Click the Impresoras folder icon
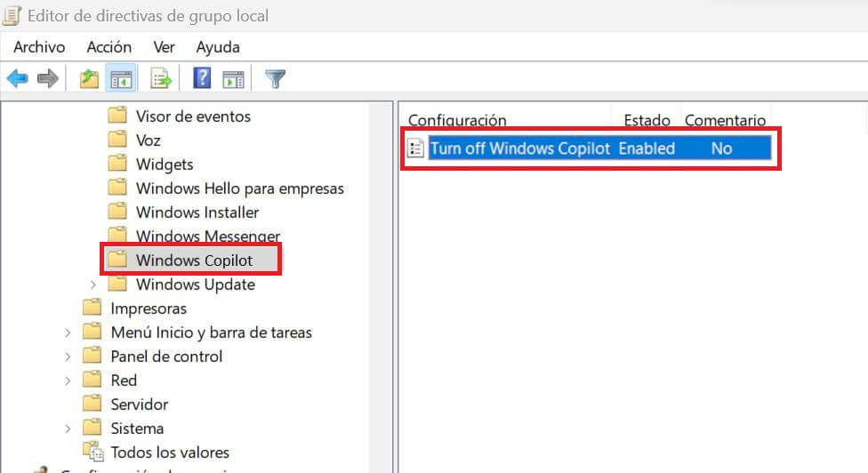Image resolution: width=868 pixels, height=473 pixels. [92, 307]
